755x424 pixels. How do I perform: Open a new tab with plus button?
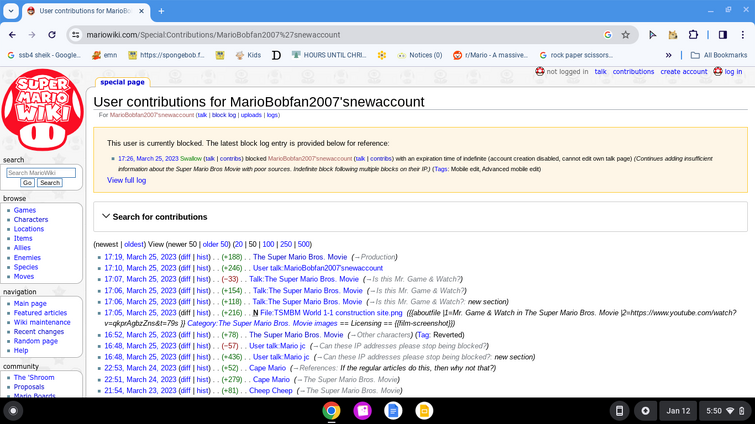pyautogui.click(x=161, y=11)
